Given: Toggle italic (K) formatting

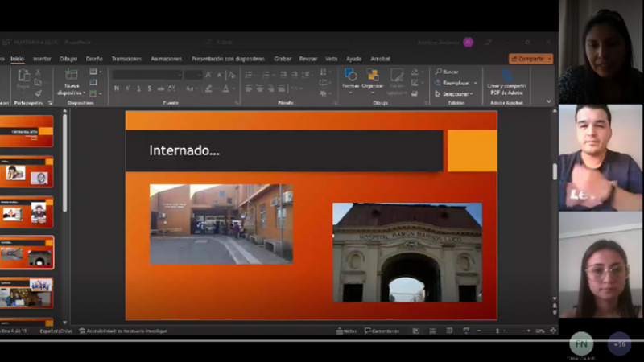Looking at the screenshot, I should (x=128, y=88).
